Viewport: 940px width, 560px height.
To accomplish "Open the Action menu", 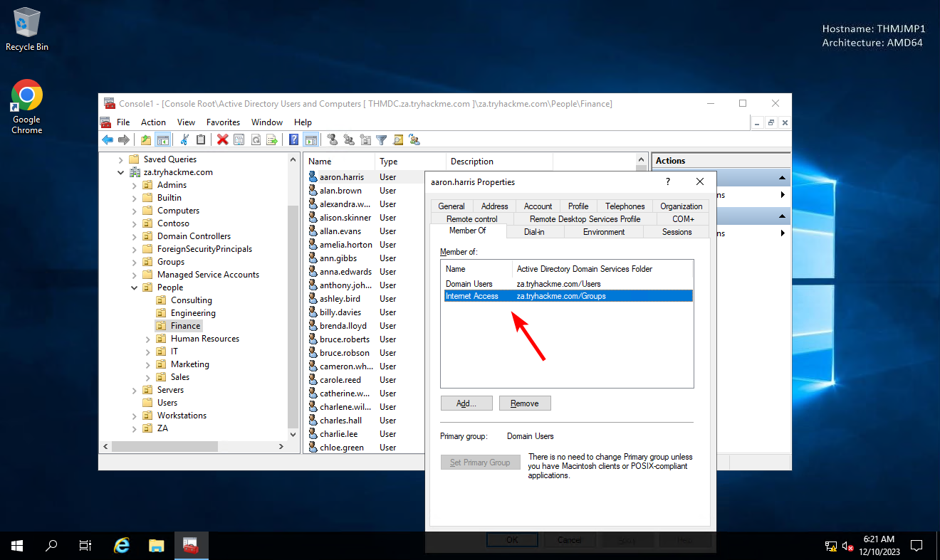I will point(153,122).
